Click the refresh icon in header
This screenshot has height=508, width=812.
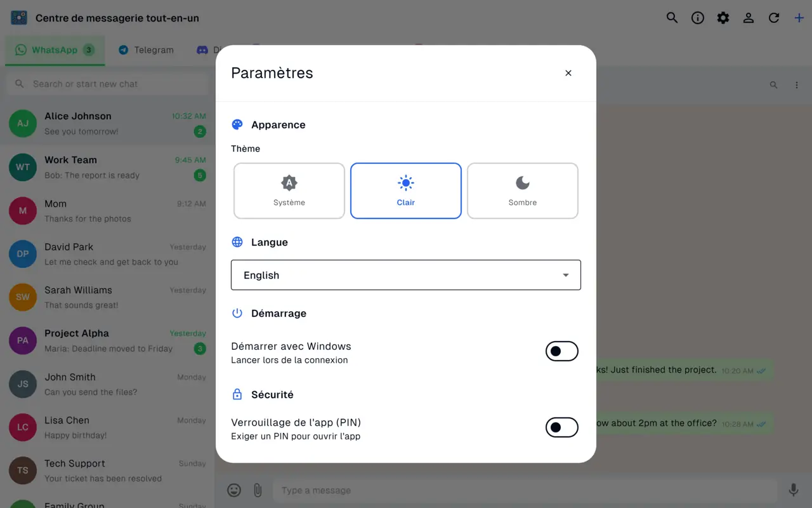coord(774,18)
